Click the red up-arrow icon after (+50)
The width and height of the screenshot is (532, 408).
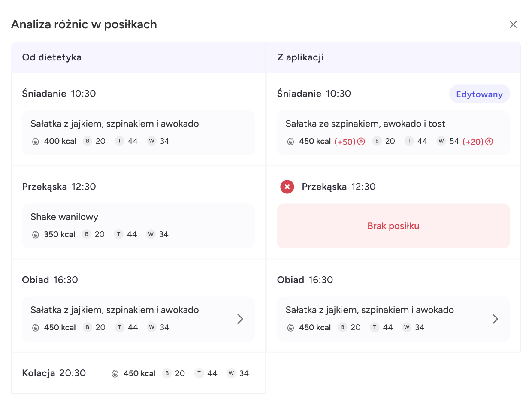[361, 141]
